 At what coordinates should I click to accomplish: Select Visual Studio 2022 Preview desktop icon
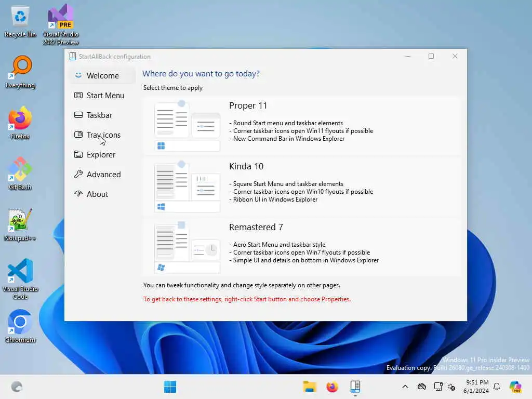[61, 24]
